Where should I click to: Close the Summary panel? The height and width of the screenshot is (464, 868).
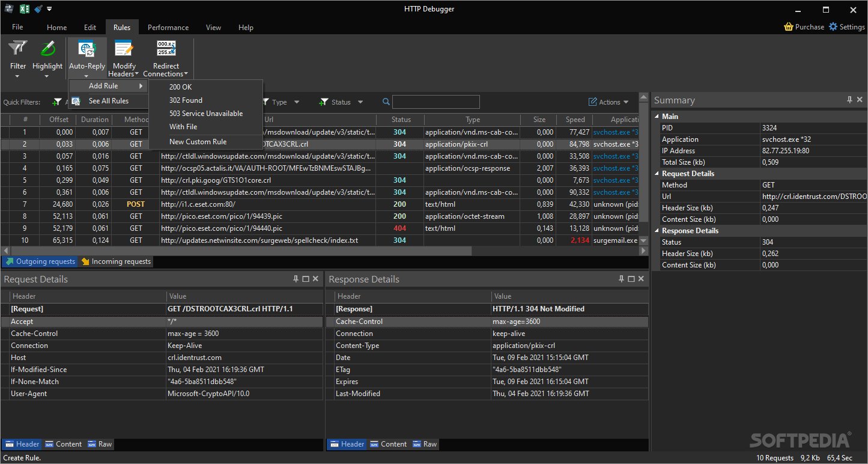(860, 100)
